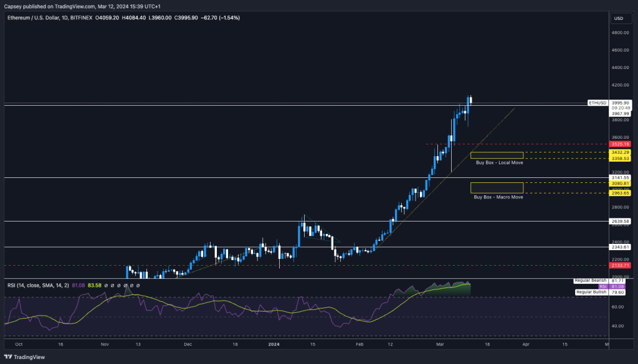Click the 3967.99 white price label
This screenshot has width=638, height=364.
621,114
